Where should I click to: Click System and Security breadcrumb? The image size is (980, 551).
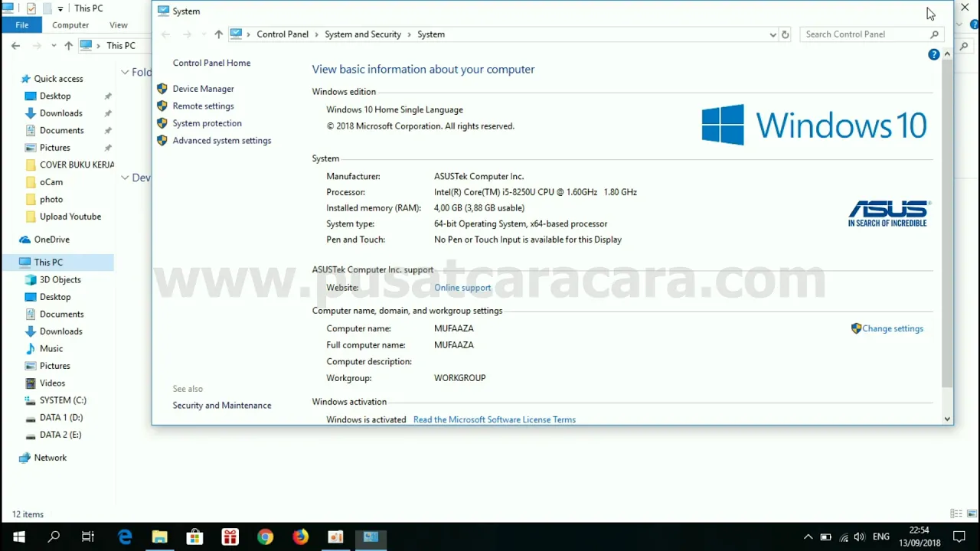pyautogui.click(x=363, y=34)
